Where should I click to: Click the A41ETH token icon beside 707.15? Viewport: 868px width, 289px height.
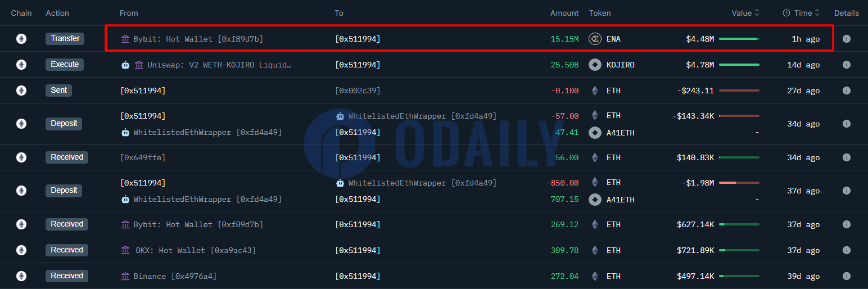595,199
